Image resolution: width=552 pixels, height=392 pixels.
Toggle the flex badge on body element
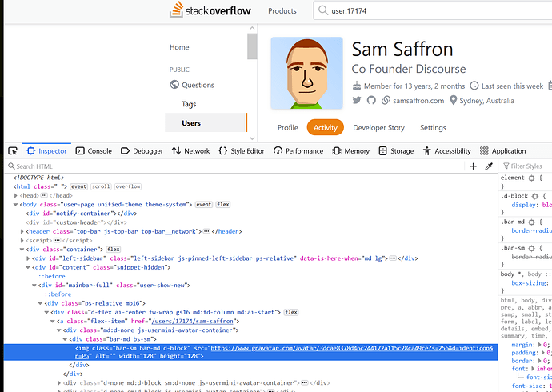tap(223, 205)
